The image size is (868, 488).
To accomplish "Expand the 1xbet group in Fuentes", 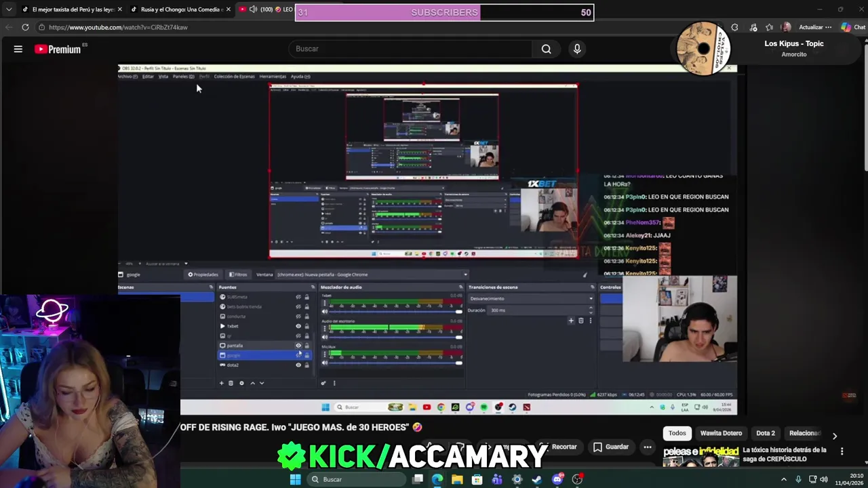I will [x=222, y=326].
